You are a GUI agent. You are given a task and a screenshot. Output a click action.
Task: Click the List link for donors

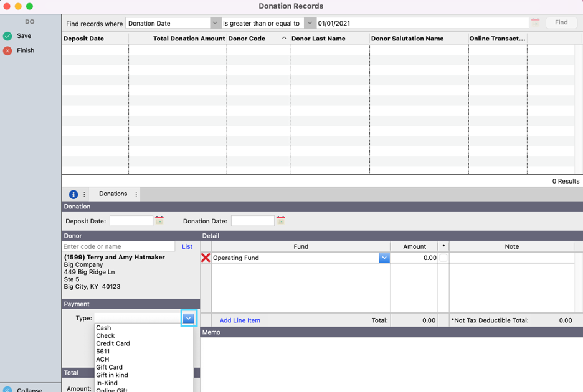click(187, 246)
